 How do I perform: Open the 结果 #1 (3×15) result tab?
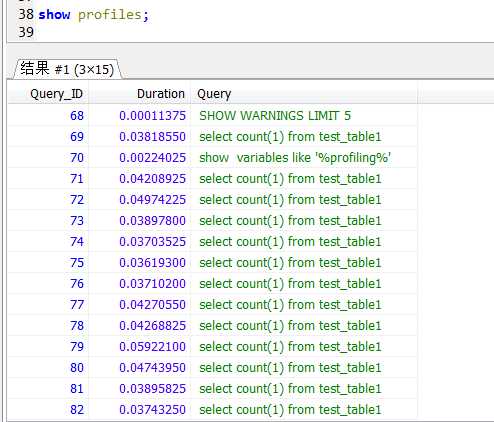point(67,69)
